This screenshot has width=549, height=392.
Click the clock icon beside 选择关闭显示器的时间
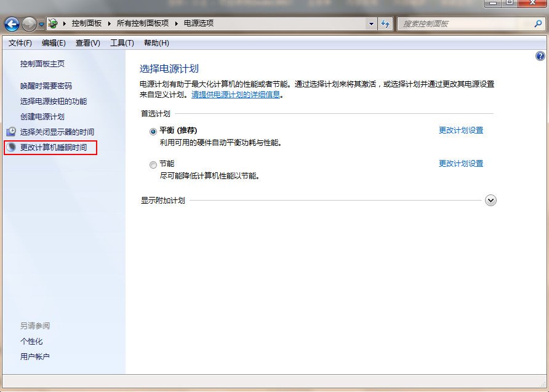[x=12, y=132]
